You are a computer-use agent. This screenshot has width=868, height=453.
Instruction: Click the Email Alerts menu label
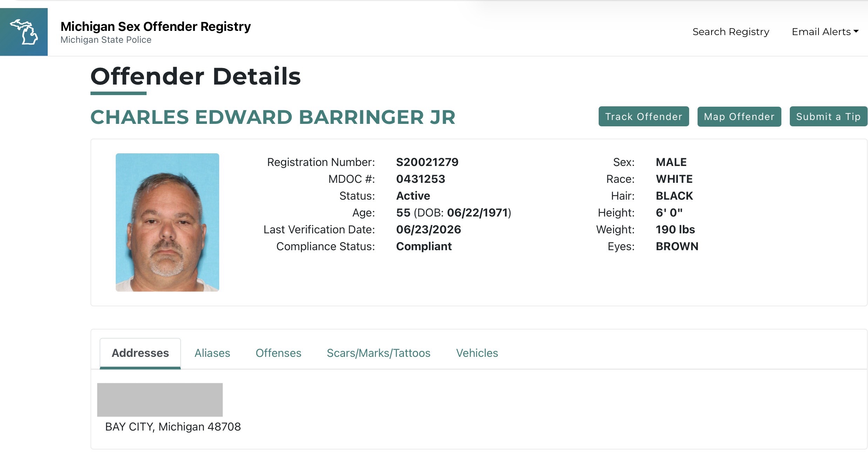click(821, 32)
